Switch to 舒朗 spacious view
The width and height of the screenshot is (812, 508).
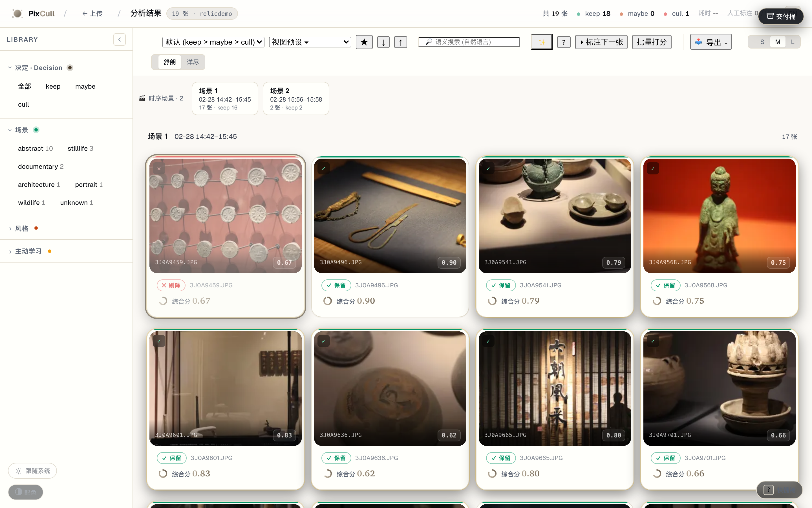coord(169,62)
